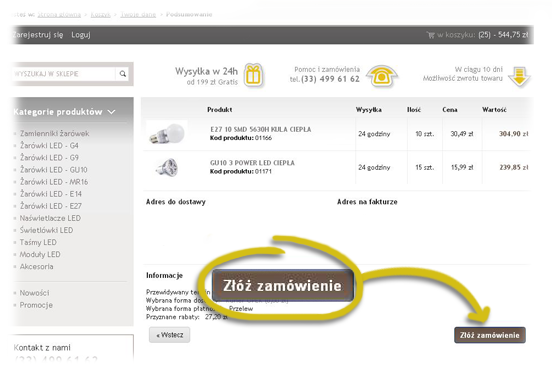552x377 pixels.
Task: Click the Produkt column header
Action: coord(219,110)
